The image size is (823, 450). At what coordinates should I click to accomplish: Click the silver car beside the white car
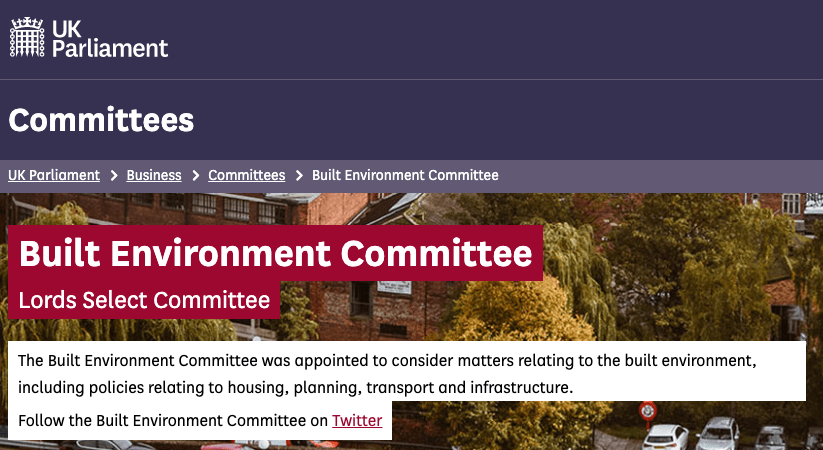point(717,434)
